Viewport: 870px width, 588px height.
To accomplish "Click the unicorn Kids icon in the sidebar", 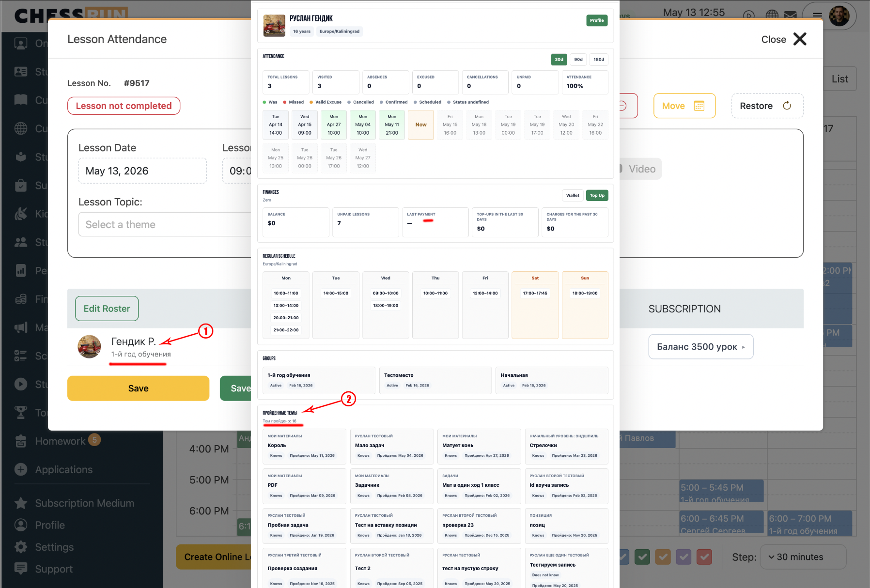I will pyautogui.click(x=21, y=214).
